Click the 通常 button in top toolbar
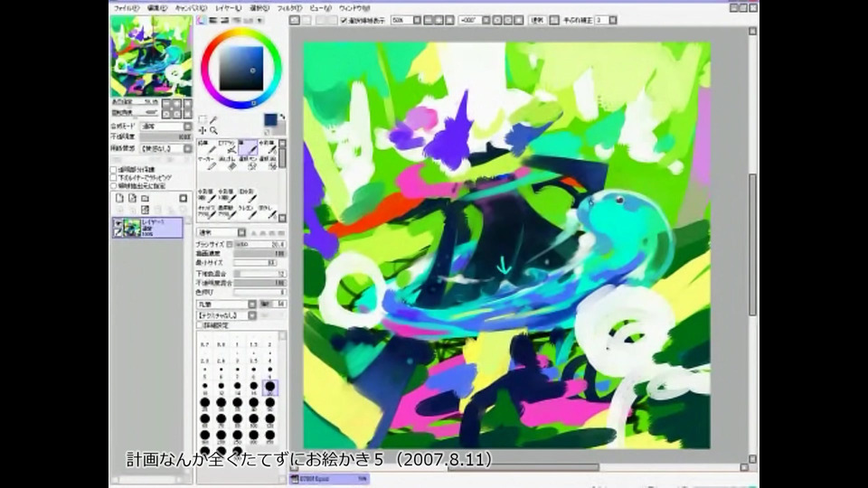This screenshot has height=488, width=868. (x=537, y=20)
